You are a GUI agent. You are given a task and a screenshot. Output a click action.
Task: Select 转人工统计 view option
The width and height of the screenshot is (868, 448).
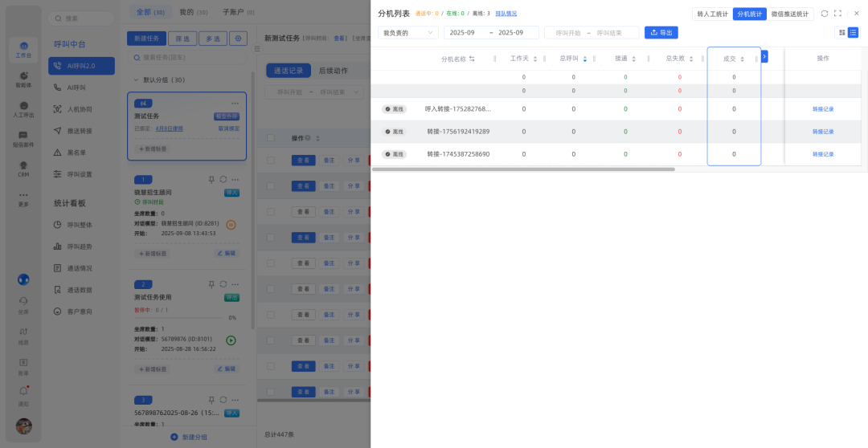712,14
